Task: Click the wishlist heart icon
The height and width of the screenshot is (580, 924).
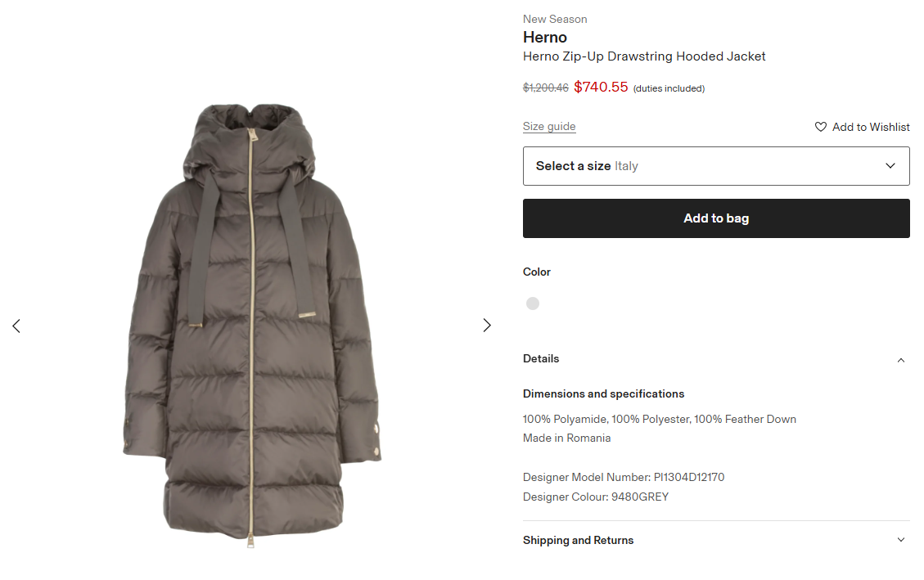Action: coord(821,127)
